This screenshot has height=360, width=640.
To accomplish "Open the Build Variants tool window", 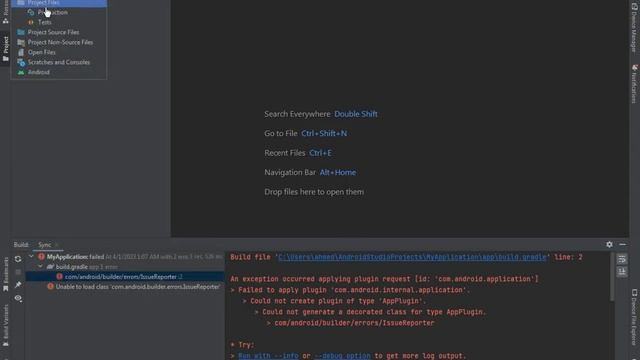I will (5, 325).
